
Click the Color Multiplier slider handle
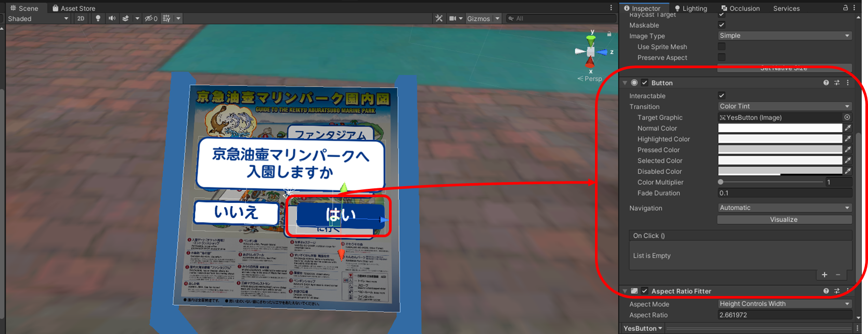tap(721, 182)
